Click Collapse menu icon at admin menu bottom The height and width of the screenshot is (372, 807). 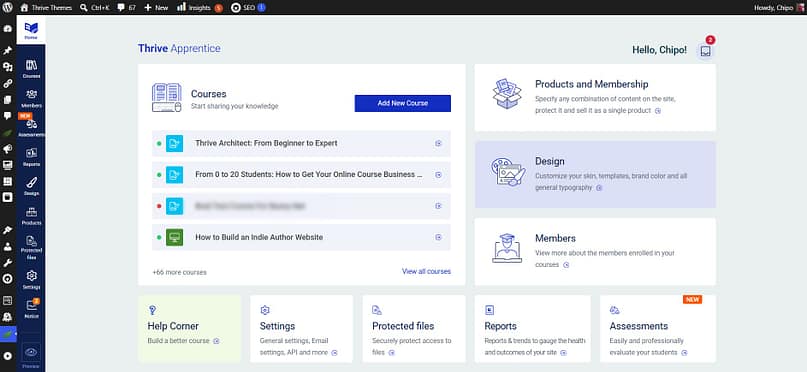(x=8, y=356)
